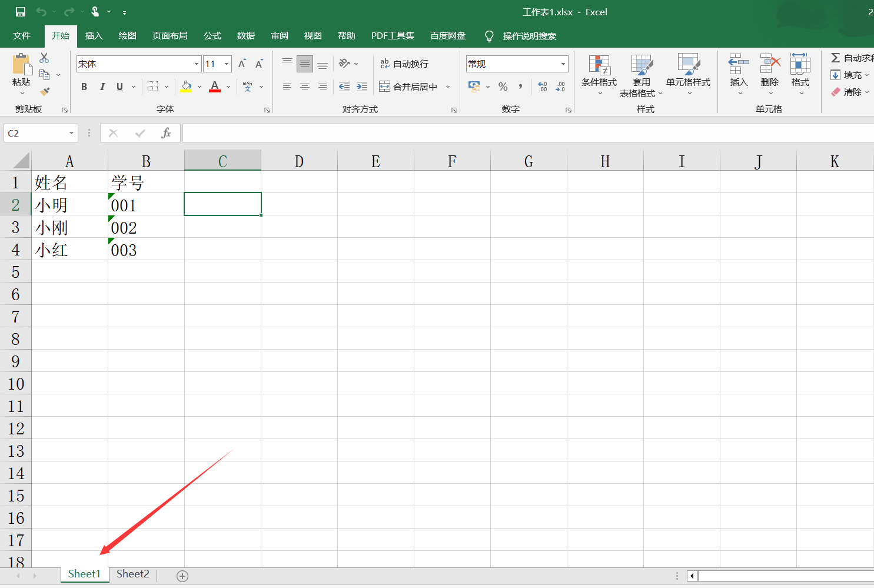The width and height of the screenshot is (874, 588).
Task: Activate the Format Painter brush
Action: coord(45,92)
